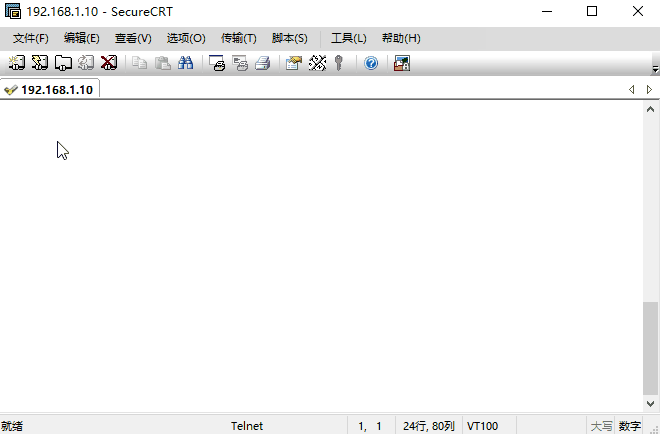The width and height of the screenshot is (660, 434).
Task: Open the 脚本(S) menu
Action: [x=289, y=38]
